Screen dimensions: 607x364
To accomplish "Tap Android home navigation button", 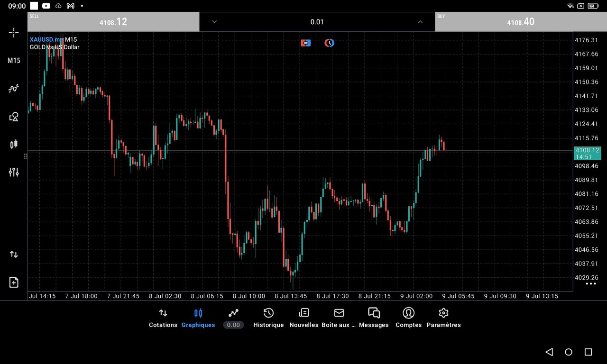I will point(569,352).
